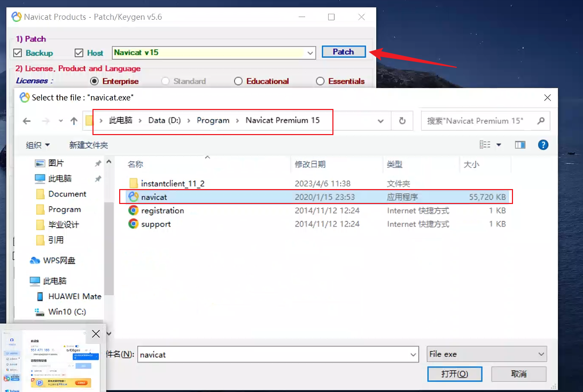Click 新建文件夹 to create folder
This screenshot has height=392, width=583.
[89, 145]
